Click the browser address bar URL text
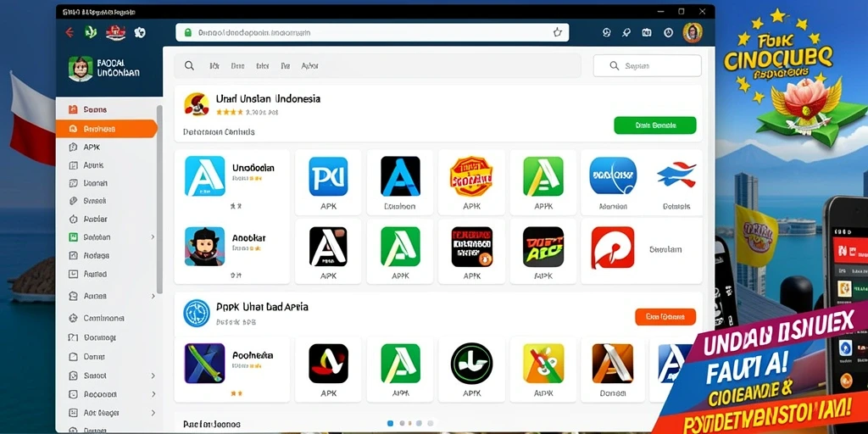The width and height of the screenshot is (868, 434). [254, 33]
